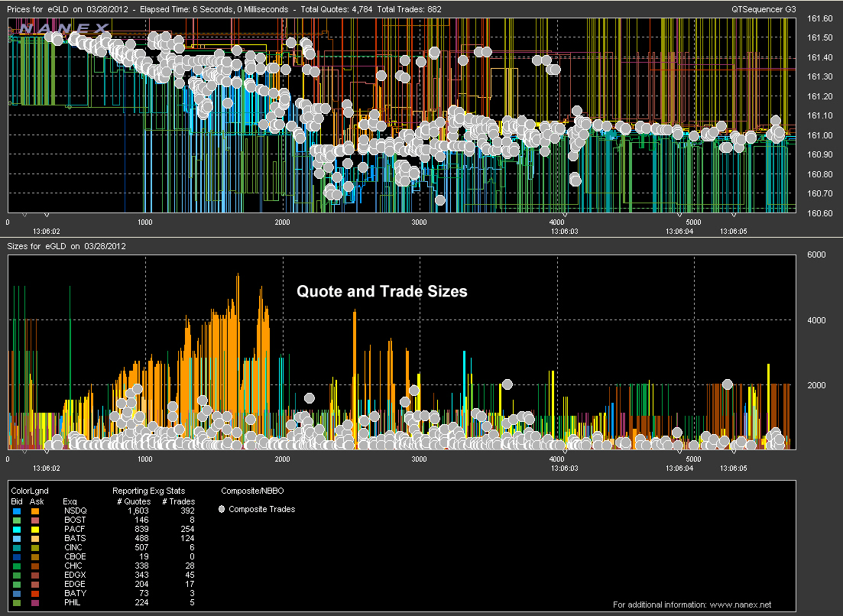Click EDGX trades count 45

[190, 575]
